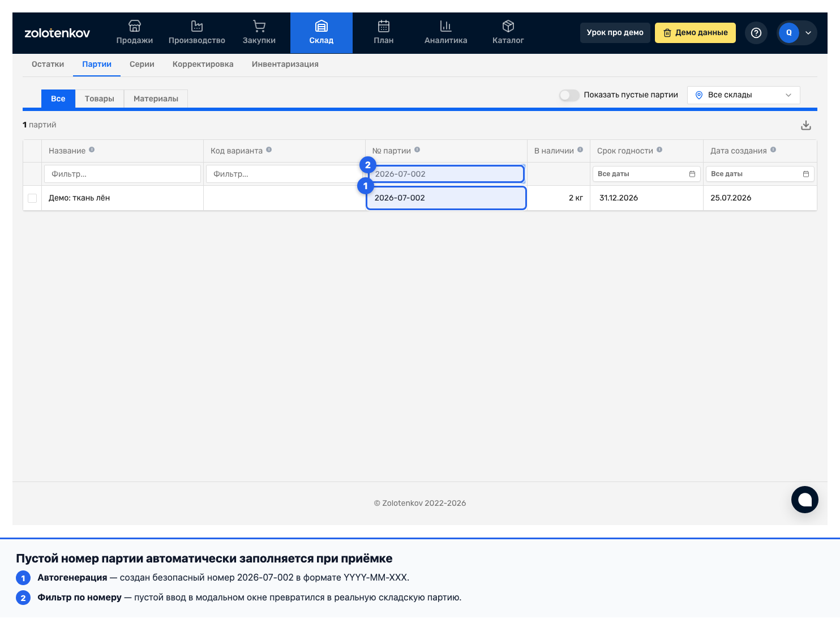The image size is (840, 618).
Task: Click info icon next to Код варианта
Action: (269, 150)
